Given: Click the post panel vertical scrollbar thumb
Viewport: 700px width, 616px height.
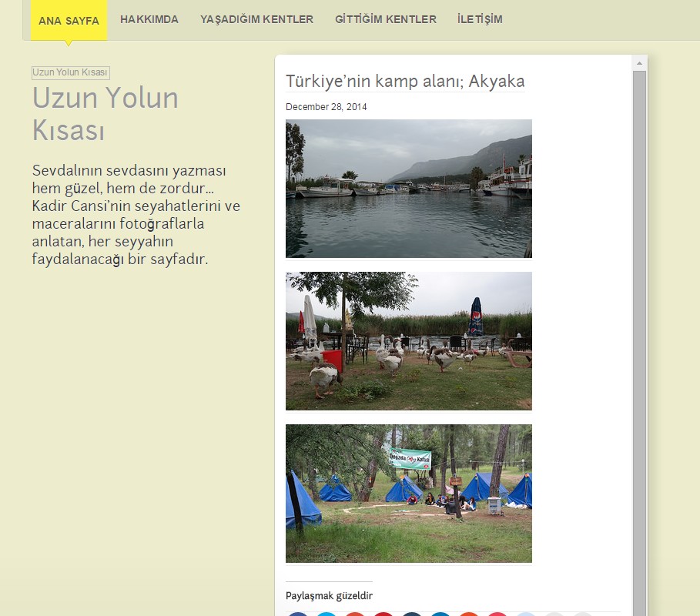Looking at the screenshot, I should (x=639, y=339).
